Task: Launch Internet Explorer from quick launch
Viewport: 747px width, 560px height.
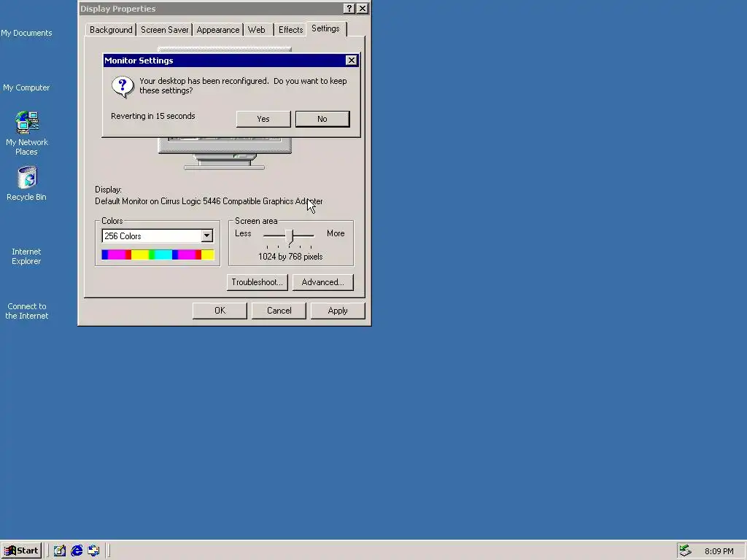Action: point(77,551)
